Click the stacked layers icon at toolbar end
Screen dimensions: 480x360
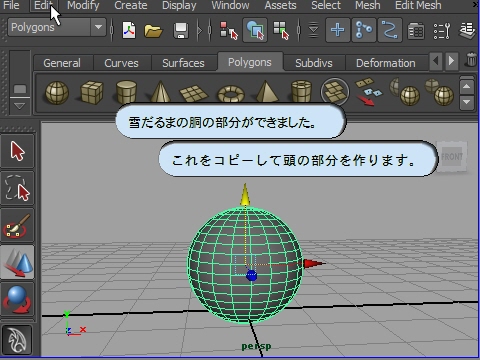(x=468, y=30)
